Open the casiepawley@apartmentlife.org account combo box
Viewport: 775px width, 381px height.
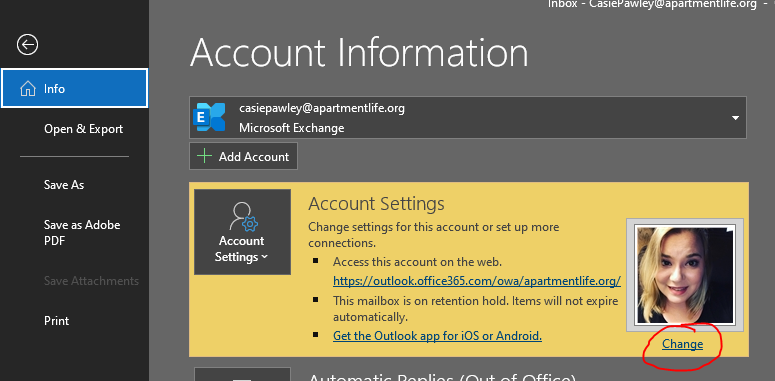click(468, 118)
